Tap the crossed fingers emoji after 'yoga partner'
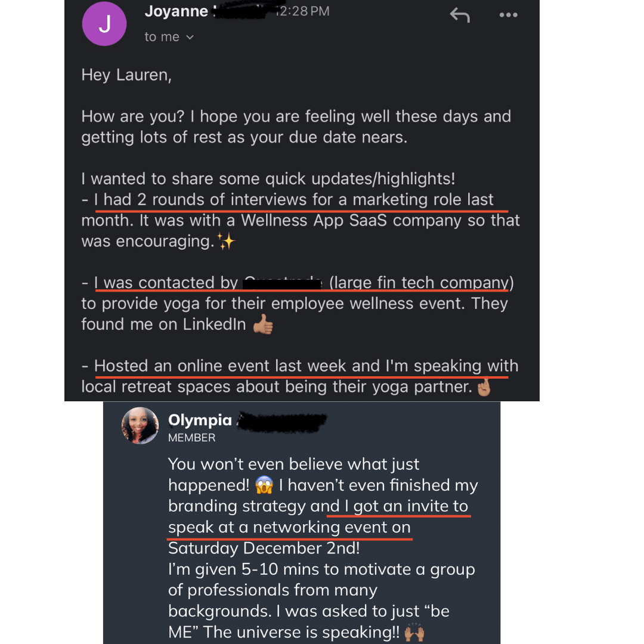 (484, 388)
